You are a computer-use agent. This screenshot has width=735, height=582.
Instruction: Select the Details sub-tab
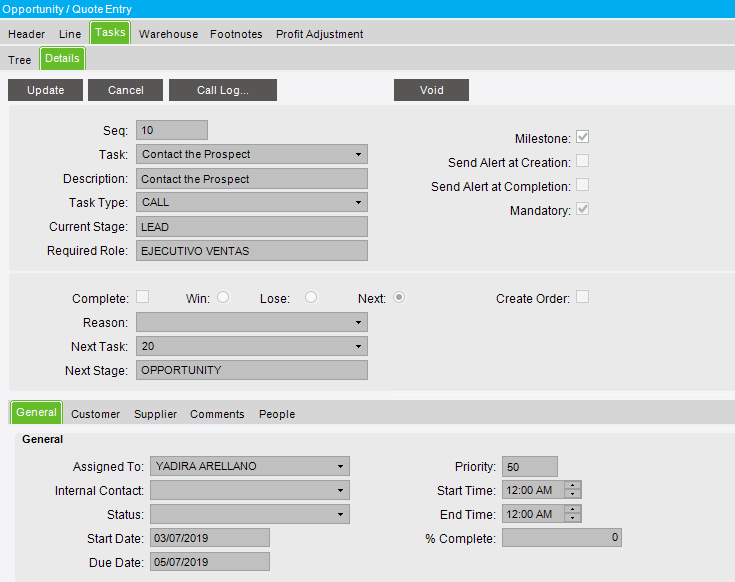(x=62, y=59)
